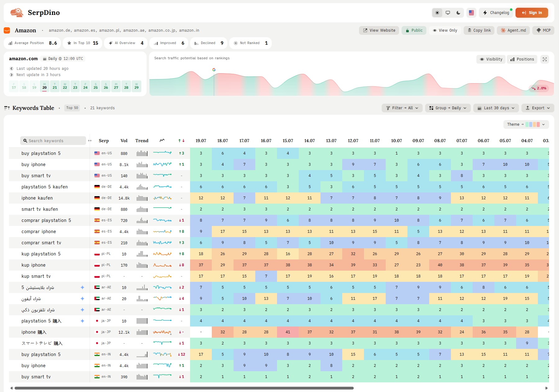This screenshot has height=392, width=559.
Task: Open Group Daily dropdown
Action: pos(448,108)
